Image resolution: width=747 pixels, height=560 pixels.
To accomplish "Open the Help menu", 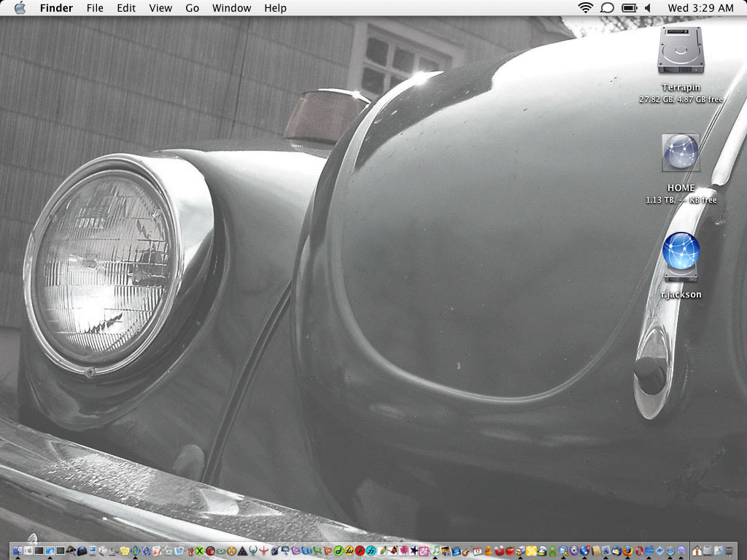I will point(275,8).
